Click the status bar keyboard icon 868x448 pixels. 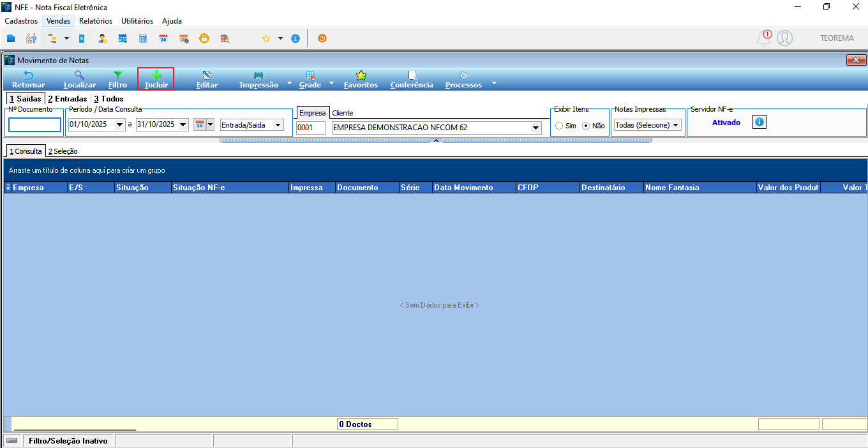click(x=11, y=441)
